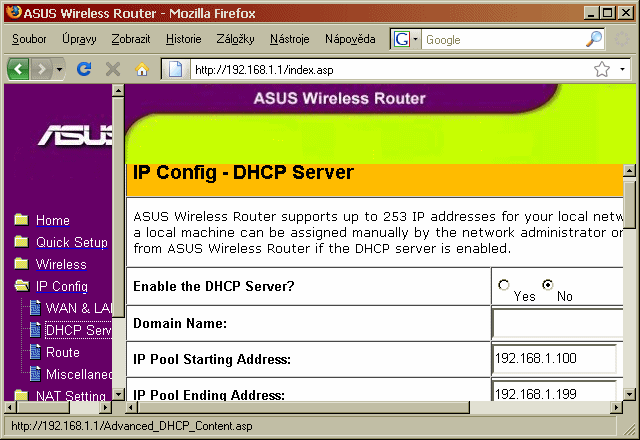Click the Route document icon

(x=36, y=352)
